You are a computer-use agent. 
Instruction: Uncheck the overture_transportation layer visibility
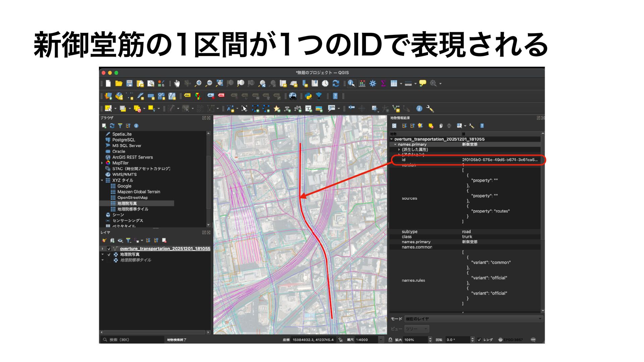[x=109, y=249]
